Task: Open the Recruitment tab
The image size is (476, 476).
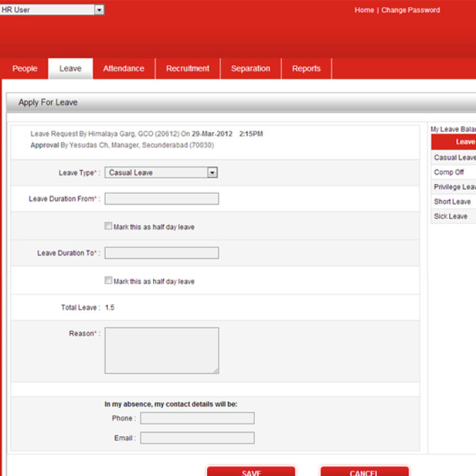Action: click(x=187, y=69)
